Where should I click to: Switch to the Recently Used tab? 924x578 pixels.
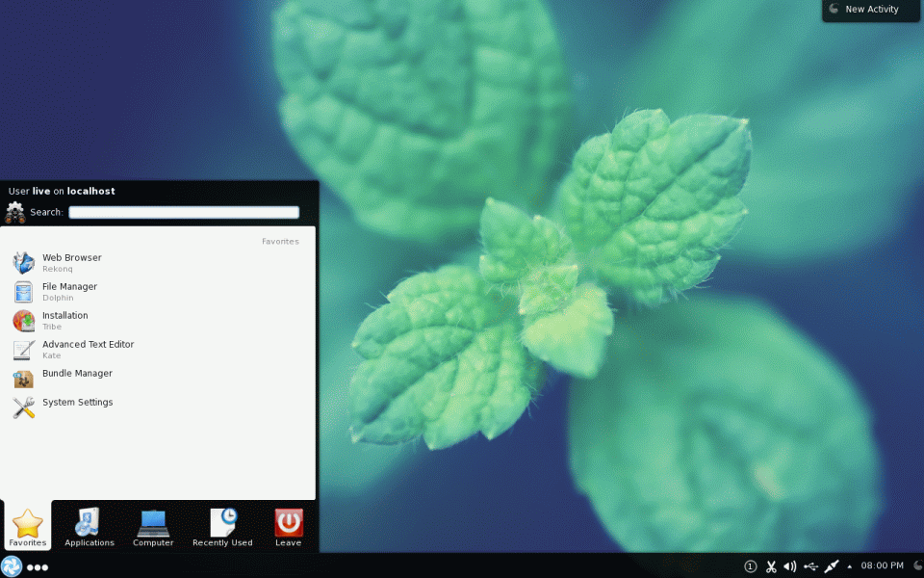(222, 527)
